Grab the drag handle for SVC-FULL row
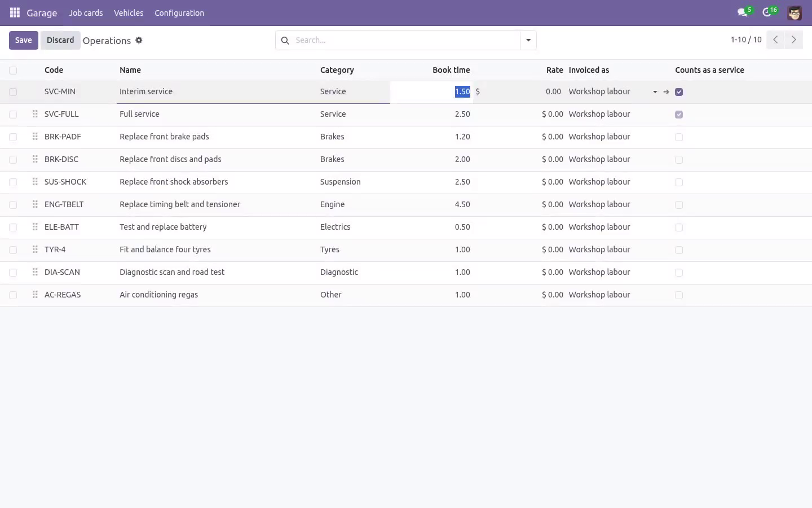 [x=35, y=114]
